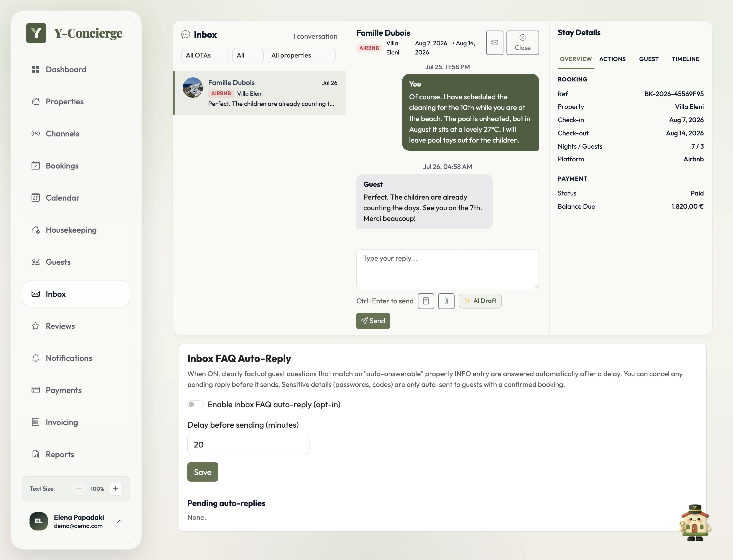733x560 pixels.
Task: Select the Famille Dubois conversation
Action: coord(260,93)
